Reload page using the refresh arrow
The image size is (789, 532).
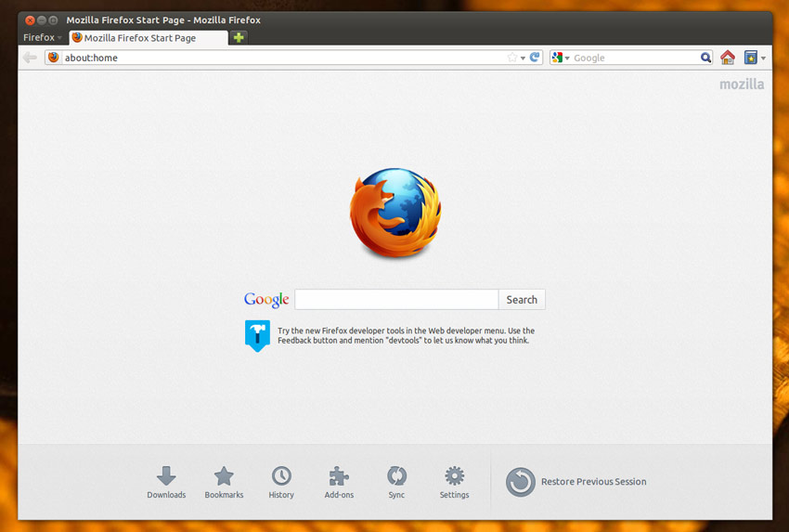click(x=535, y=58)
